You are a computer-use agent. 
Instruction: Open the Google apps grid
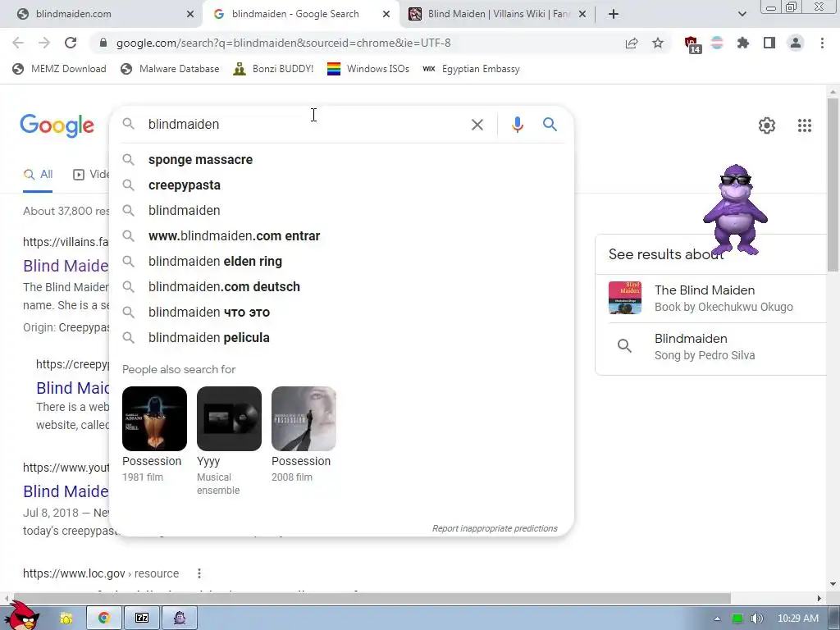click(x=805, y=126)
